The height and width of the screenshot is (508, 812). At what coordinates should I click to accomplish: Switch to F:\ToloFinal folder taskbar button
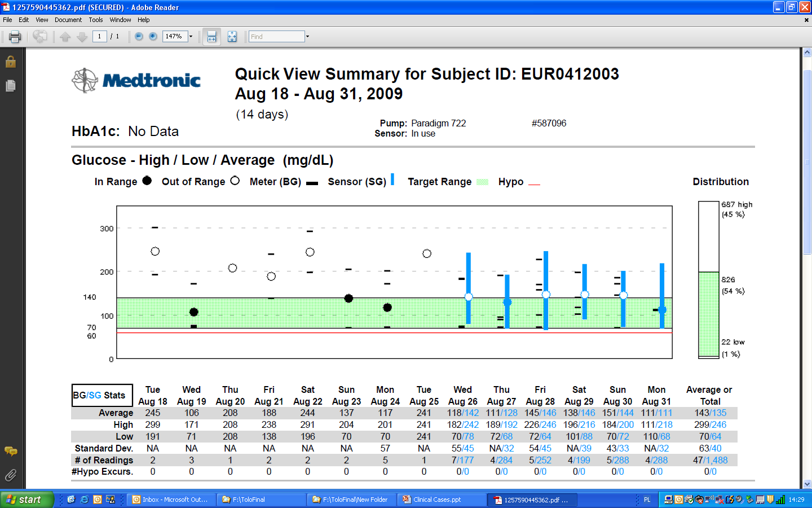262,500
